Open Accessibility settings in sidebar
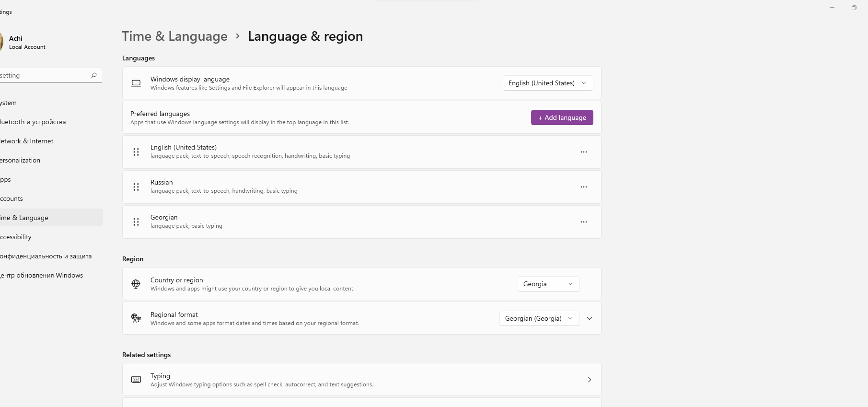Image resolution: width=868 pixels, height=407 pixels. pos(17,237)
